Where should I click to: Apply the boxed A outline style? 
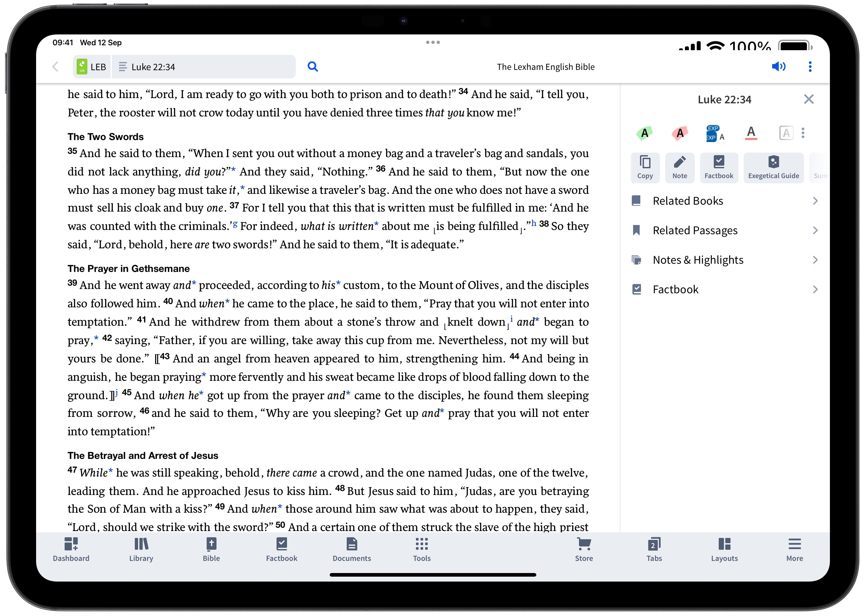[x=786, y=133]
